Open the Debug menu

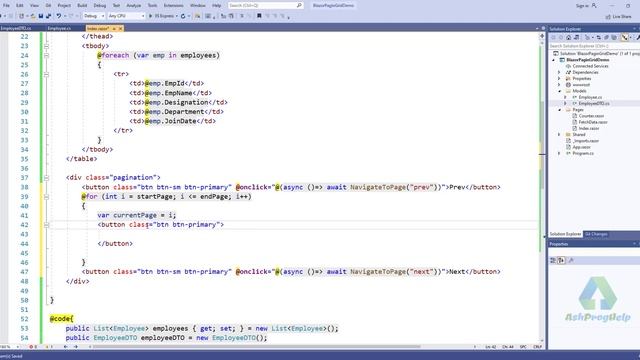(x=100, y=5)
